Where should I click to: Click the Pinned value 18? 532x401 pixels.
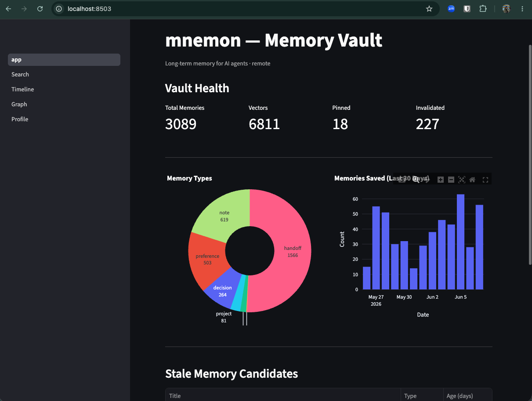(x=340, y=124)
